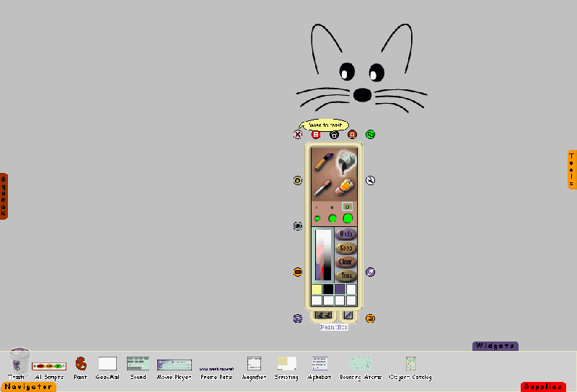Click the Trash icon in Supplies bar
This screenshot has height=392, width=577.
pyautogui.click(x=19, y=362)
